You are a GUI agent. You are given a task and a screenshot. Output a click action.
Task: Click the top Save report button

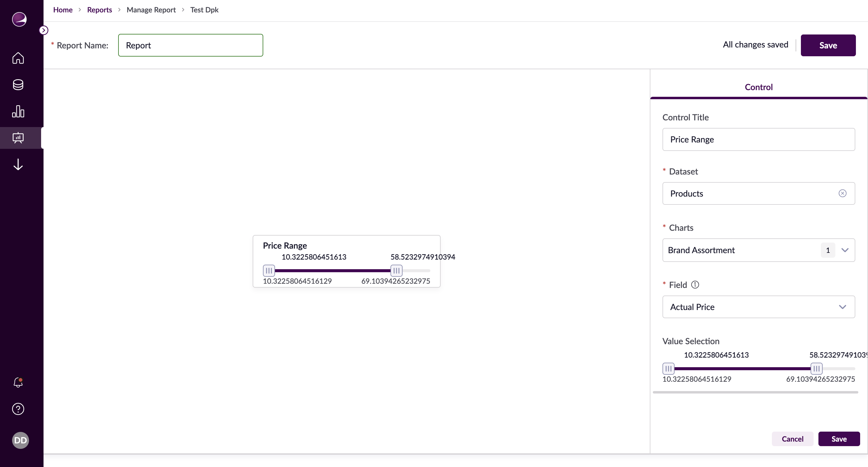[x=828, y=45]
